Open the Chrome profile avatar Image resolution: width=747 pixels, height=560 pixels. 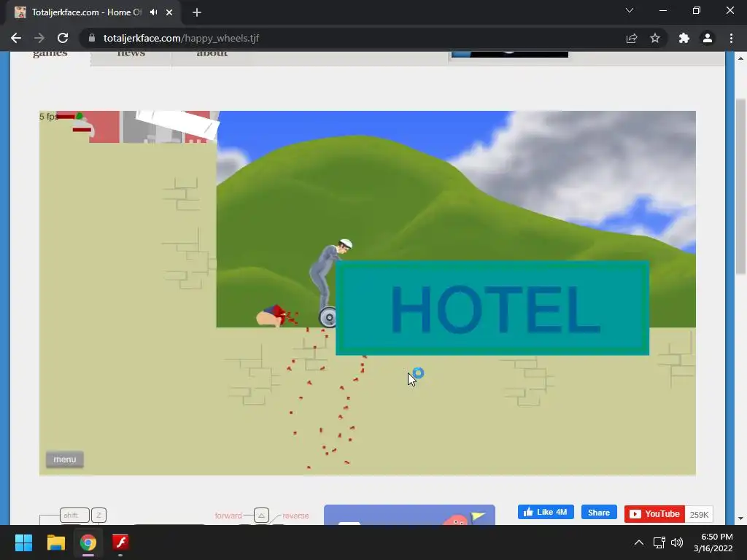point(708,38)
